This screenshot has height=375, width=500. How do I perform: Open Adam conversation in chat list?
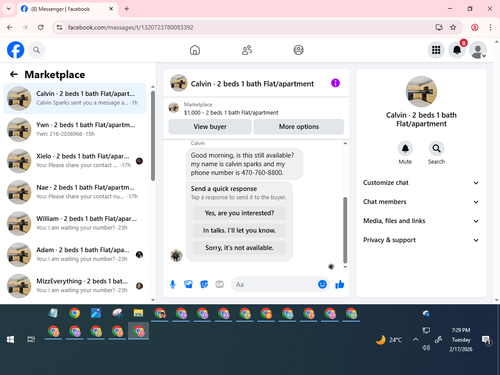pyautogui.click(x=75, y=255)
